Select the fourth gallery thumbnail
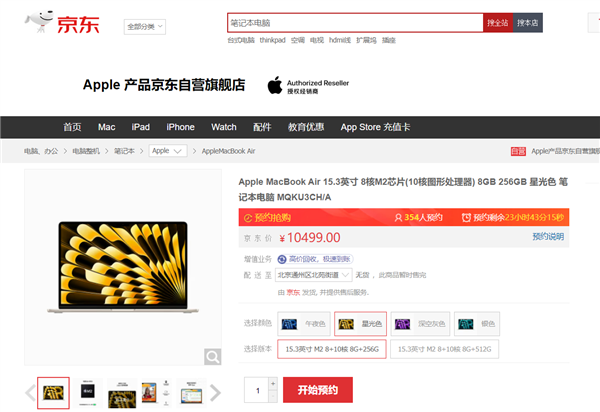 click(157, 393)
